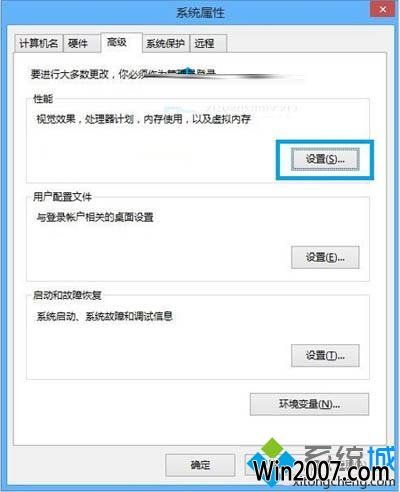Click the 要进行大多数更改 notice text
The width and height of the screenshot is (400, 492).
123,74
